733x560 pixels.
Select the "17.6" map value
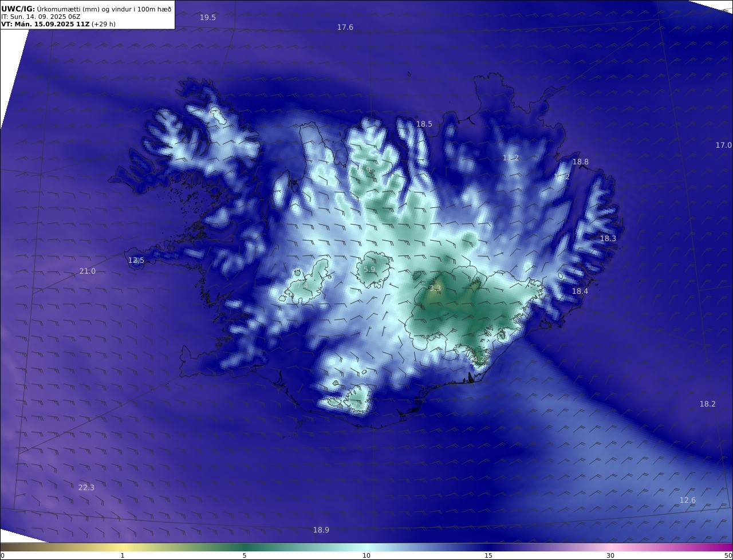click(x=345, y=27)
